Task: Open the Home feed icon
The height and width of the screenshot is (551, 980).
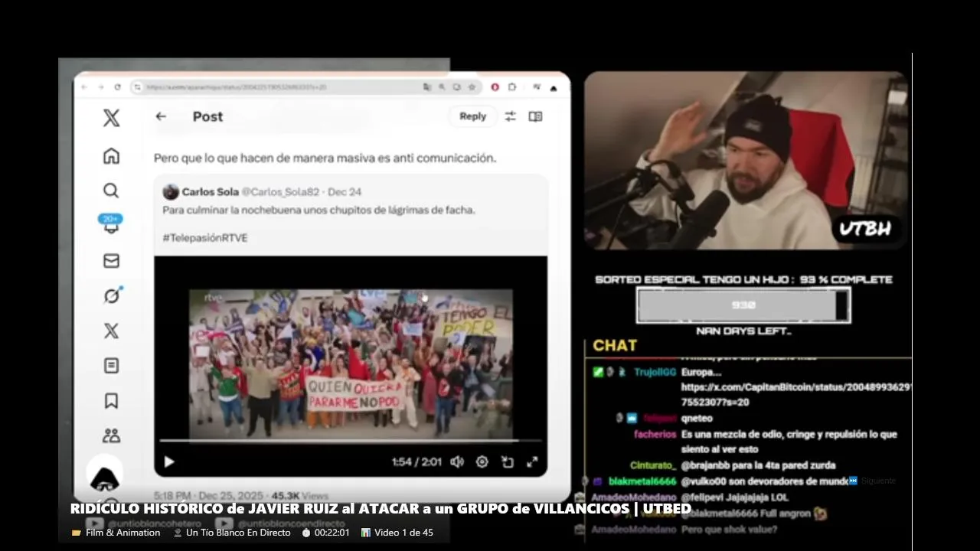Action: (x=111, y=156)
